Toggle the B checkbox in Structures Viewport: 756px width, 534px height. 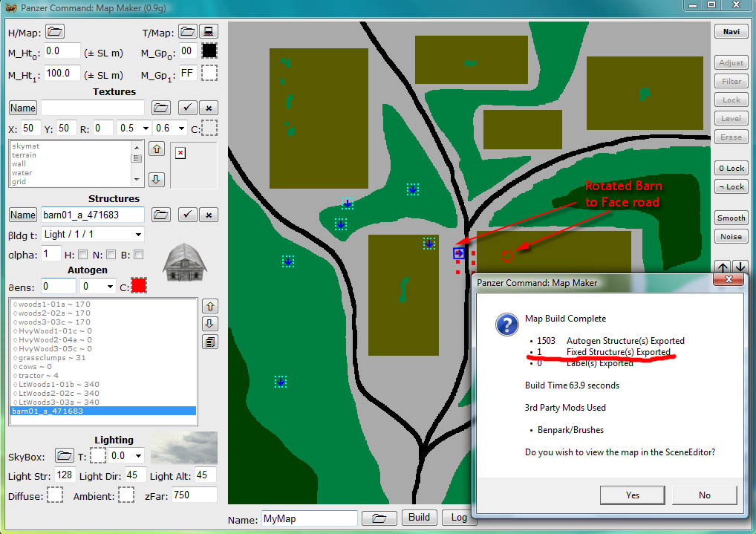(x=138, y=255)
